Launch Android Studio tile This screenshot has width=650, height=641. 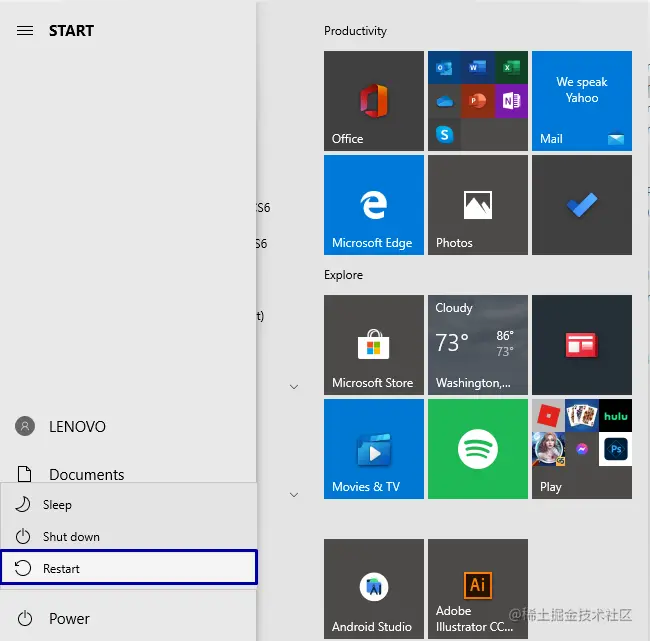coord(374,589)
